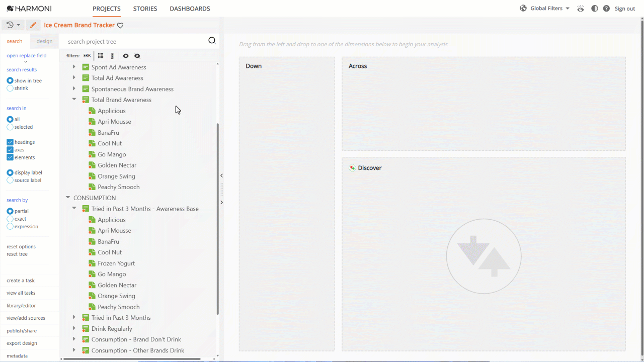The width and height of the screenshot is (644, 362).
Task: Click the magnifier search icon
Action: [212, 41]
